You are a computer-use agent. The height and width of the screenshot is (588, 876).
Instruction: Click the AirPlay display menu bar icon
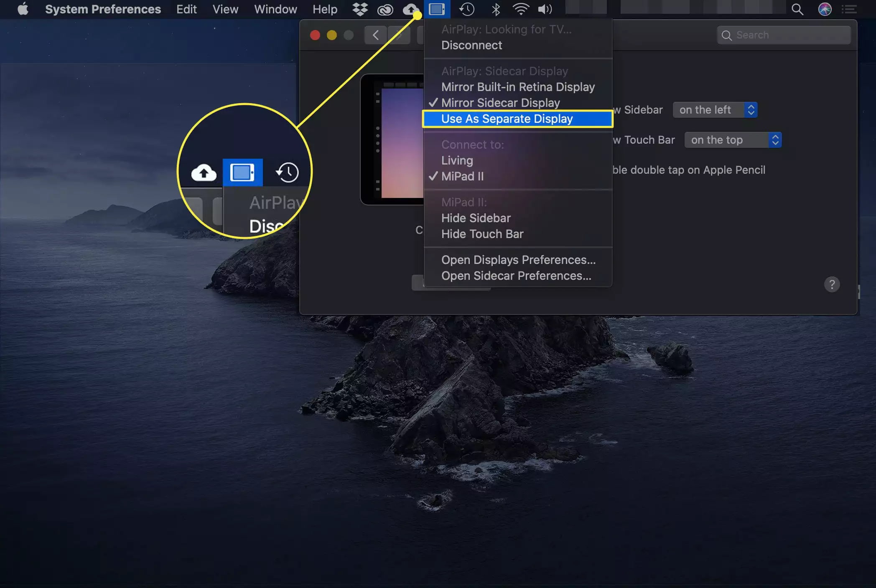pyautogui.click(x=437, y=9)
